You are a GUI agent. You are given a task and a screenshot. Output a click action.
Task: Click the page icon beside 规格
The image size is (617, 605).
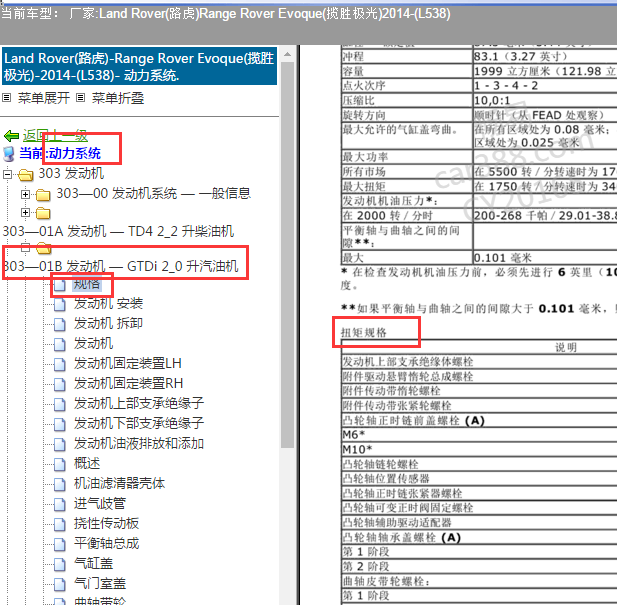(x=59, y=284)
